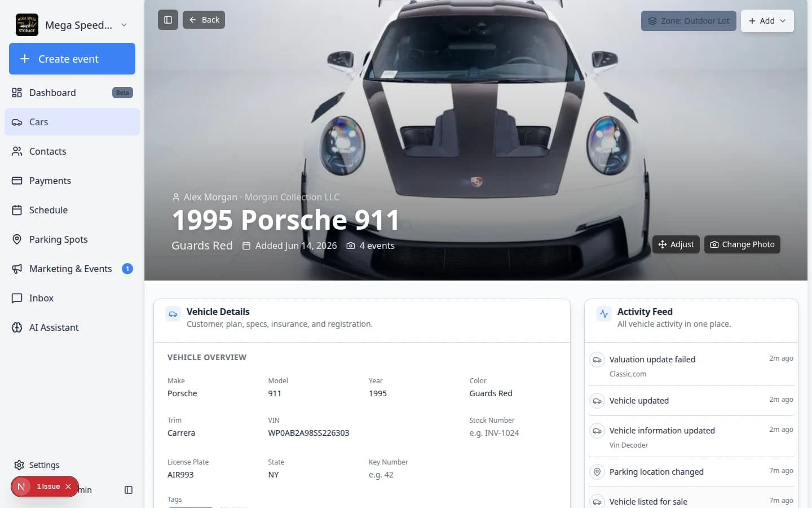Click the car icon beside Cars
The width and height of the screenshot is (812, 508).
(x=17, y=122)
